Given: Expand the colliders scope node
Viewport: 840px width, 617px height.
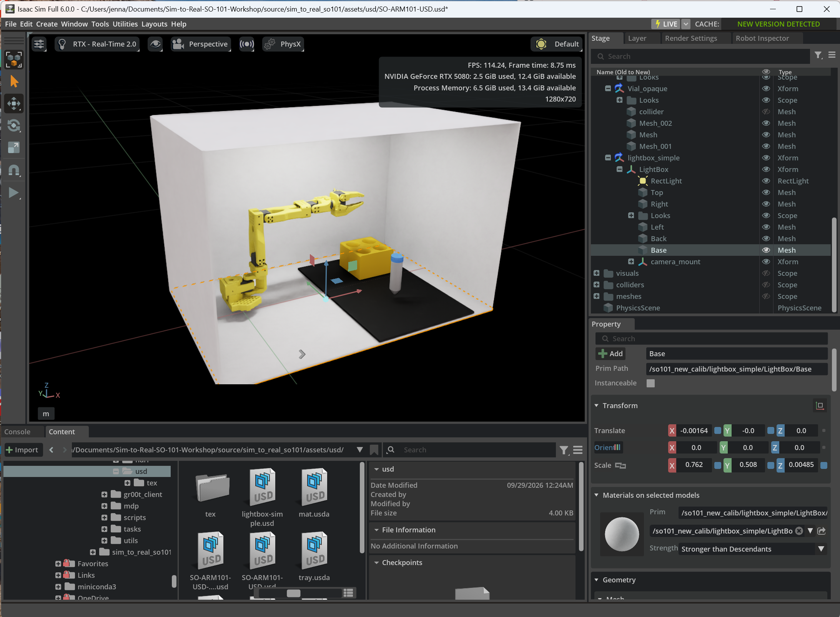Looking at the screenshot, I should (596, 285).
